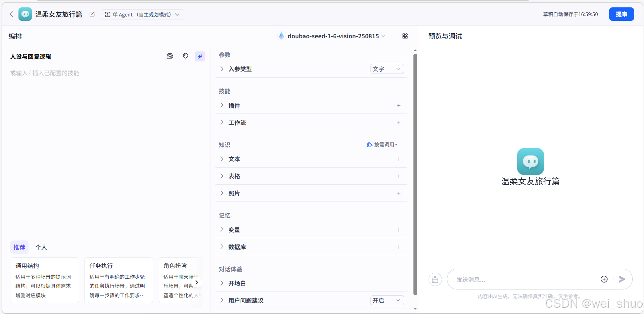This screenshot has width=644, height=314.
Task: Expand the 开场白 conversation section
Action: [221, 283]
